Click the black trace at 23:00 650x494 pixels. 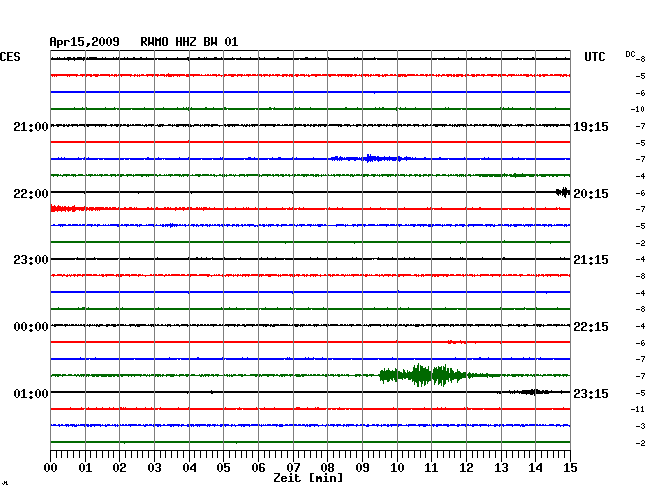click(x=310, y=259)
